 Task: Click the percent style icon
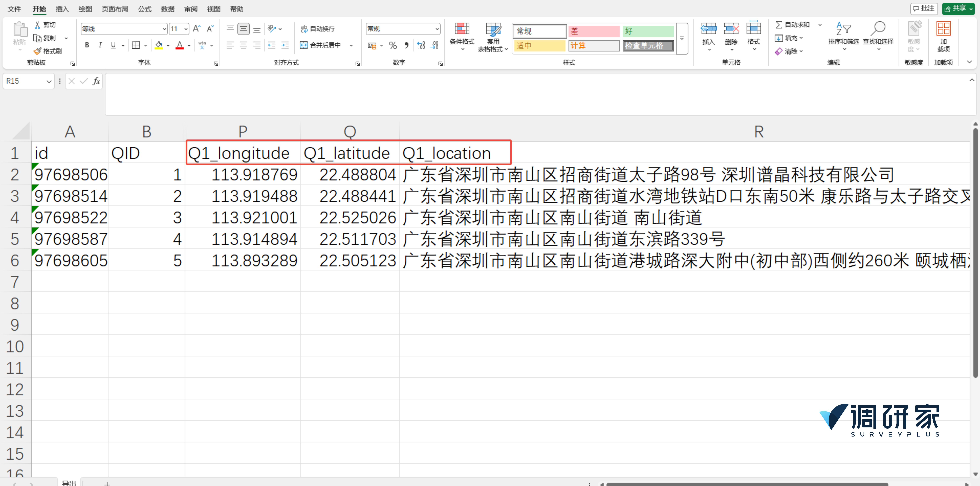pos(393,46)
